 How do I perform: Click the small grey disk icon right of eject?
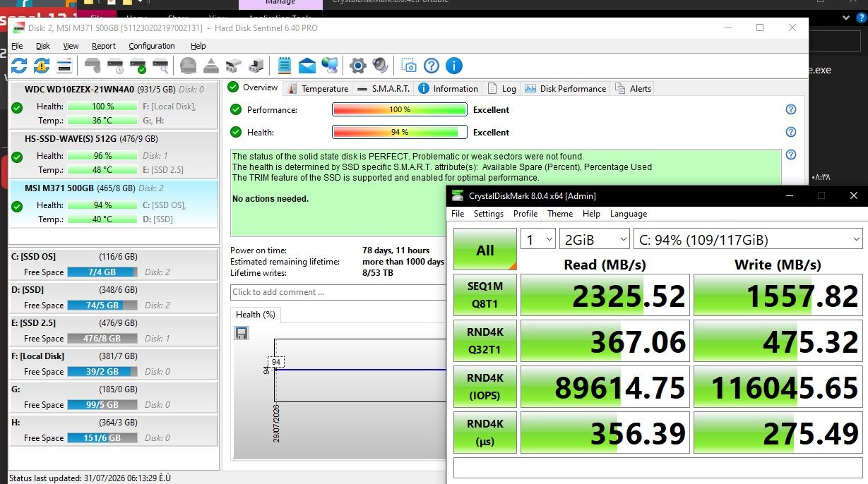(x=234, y=66)
